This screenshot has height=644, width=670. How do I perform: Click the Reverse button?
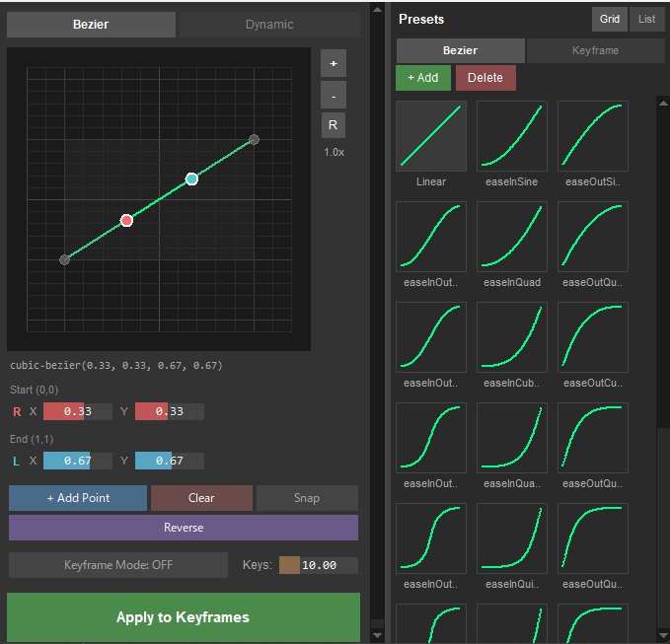[x=184, y=528]
